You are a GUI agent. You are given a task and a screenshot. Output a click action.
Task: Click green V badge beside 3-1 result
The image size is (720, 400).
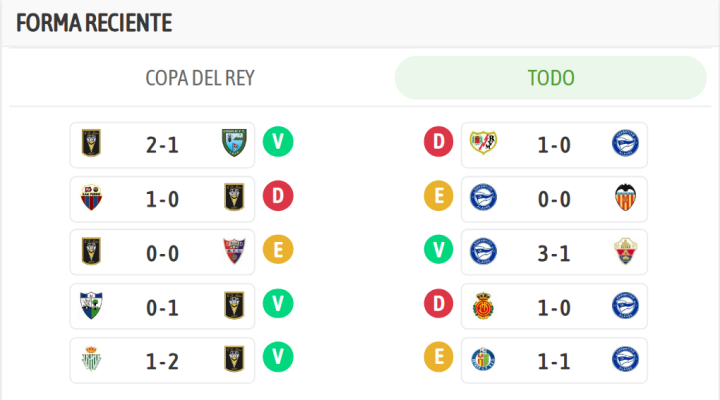point(438,251)
